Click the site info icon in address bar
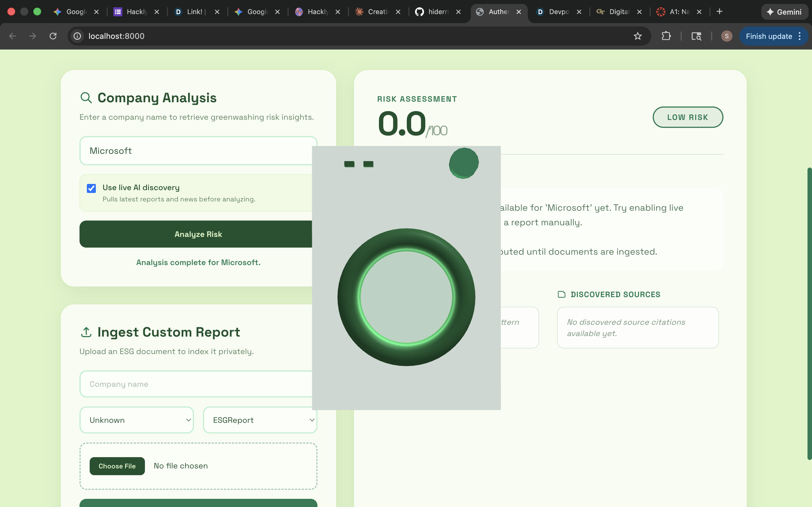812x507 pixels. (x=78, y=36)
